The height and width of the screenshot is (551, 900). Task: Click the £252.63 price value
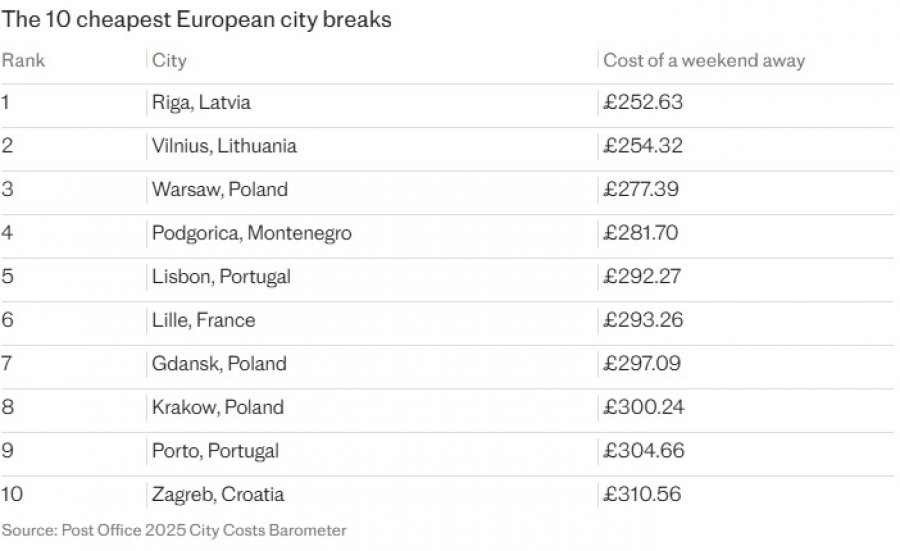point(643,102)
